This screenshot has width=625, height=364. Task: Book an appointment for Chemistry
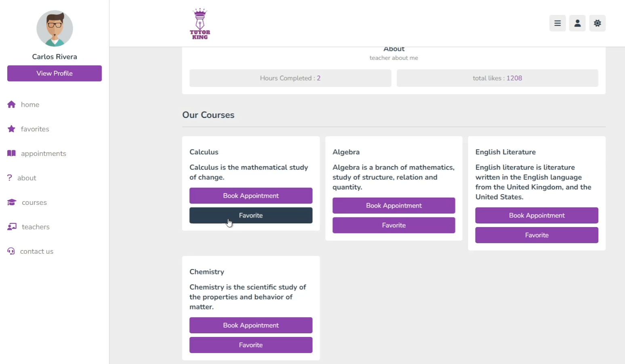click(x=250, y=325)
